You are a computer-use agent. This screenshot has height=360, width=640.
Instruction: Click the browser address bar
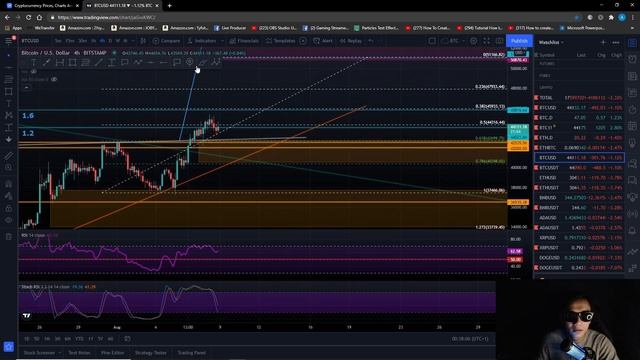click(x=310, y=18)
